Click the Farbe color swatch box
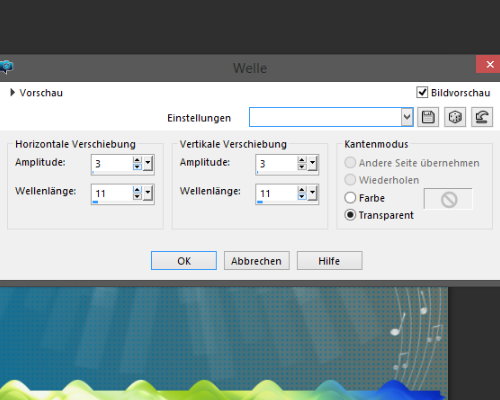The height and width of the screenshot is (400, 500). (x=448, y=199)
